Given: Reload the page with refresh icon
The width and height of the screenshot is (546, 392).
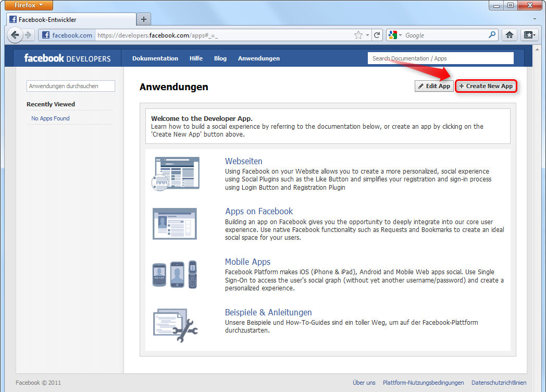Looking at the screenshot, I should coord(377,35).
